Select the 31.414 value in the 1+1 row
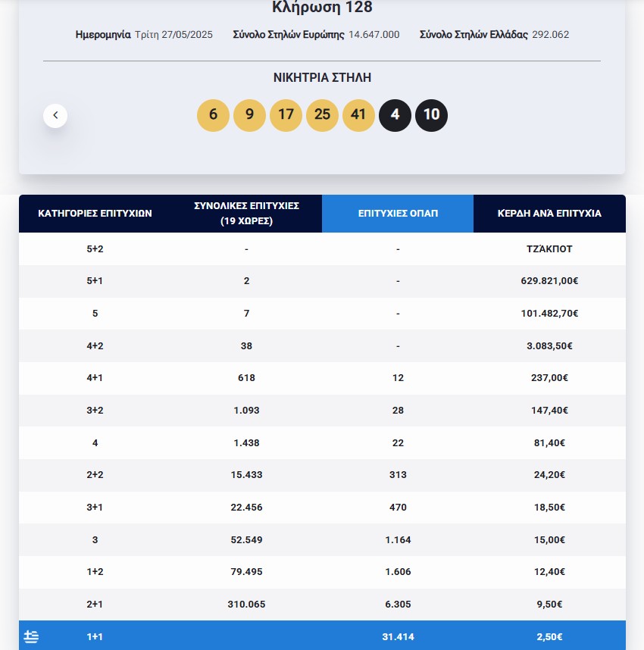The height and width of the screenshot is (650, 644). pyautogui.click(x=398, y=637)
